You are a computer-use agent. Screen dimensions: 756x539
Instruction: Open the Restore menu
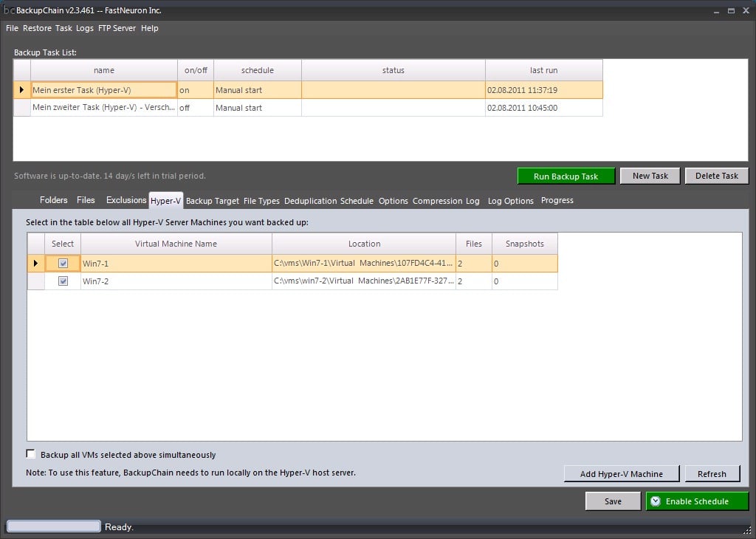pos(37,28)
